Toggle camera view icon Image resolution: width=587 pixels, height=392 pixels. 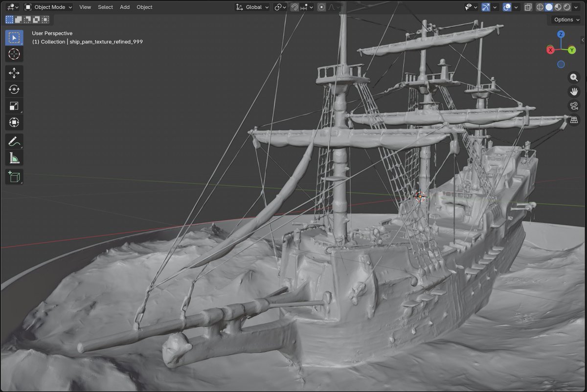click(574, 106)
